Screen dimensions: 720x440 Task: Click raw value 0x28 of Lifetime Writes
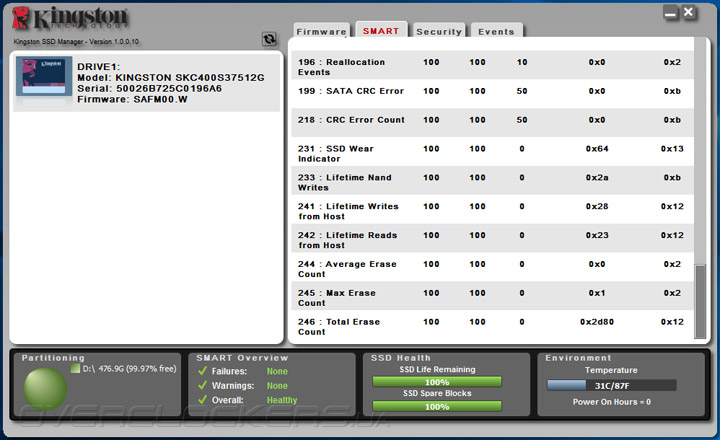(x=597, y=207)
